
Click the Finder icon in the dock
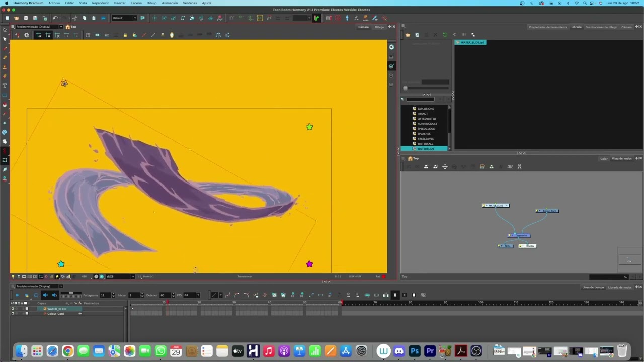(x=21, y=351)
